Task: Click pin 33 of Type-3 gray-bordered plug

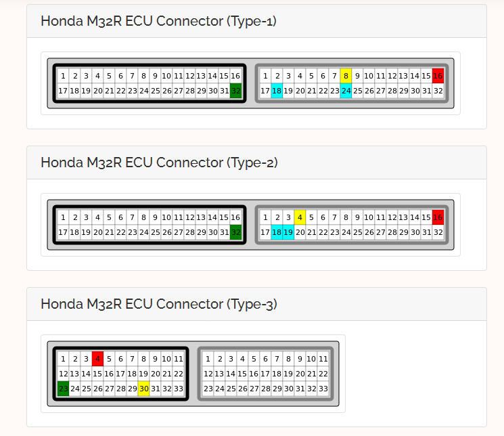Action: click(x=323, y=389)
